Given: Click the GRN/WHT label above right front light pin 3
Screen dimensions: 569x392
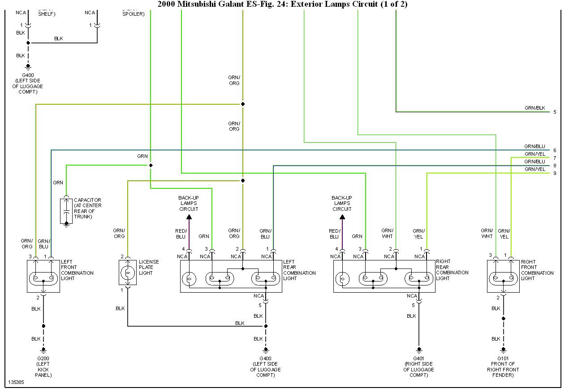Looking at the screenshot, I should coord(487,233).
